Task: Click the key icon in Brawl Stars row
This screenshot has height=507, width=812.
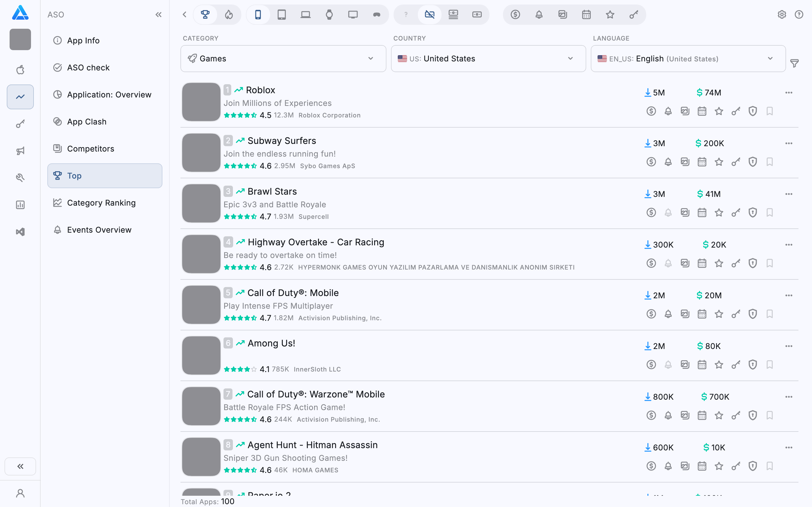Action: coord(736,213)
